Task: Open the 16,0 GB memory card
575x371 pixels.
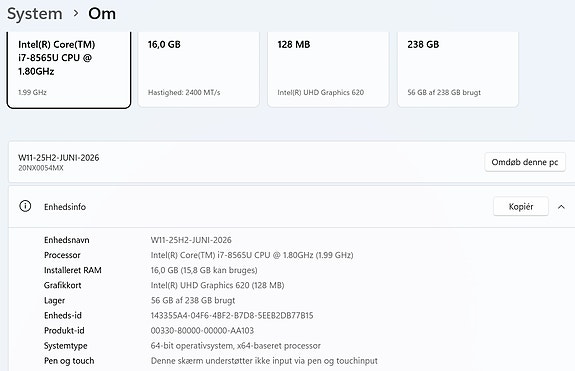Action: tap(198, 70)
